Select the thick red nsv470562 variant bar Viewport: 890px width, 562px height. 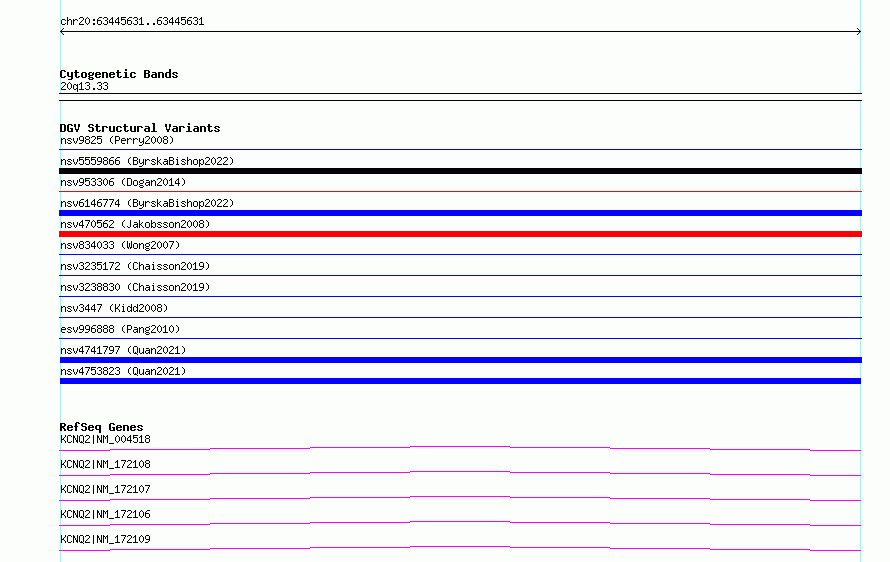tap(460, 234)
